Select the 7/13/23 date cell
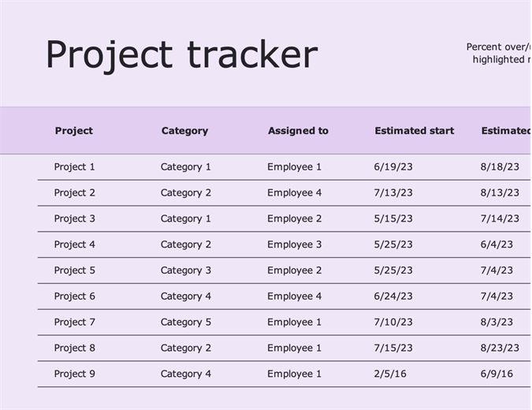This screenshot has width=532, height=410. pos(393,192)
